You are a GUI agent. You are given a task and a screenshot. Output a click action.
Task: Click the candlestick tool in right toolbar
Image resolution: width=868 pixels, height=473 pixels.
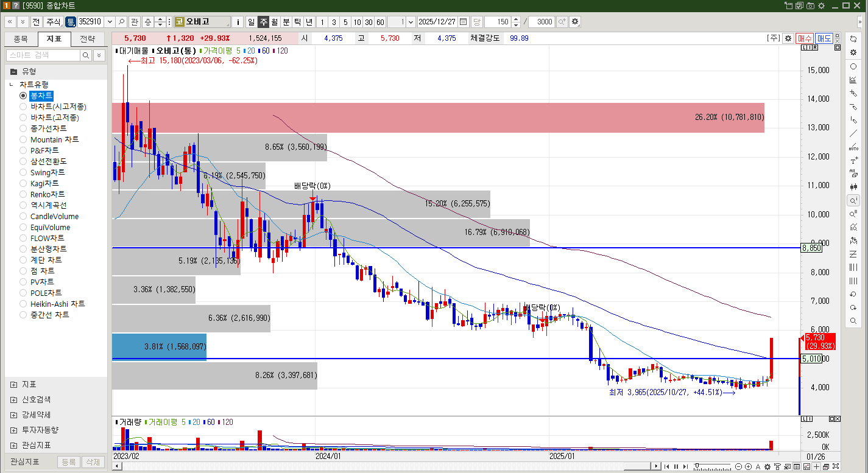(x=853, y=187)
